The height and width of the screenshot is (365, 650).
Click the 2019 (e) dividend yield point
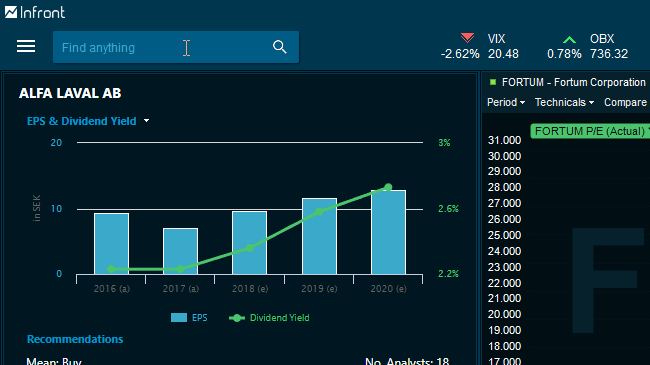click(x=319, y=212)
